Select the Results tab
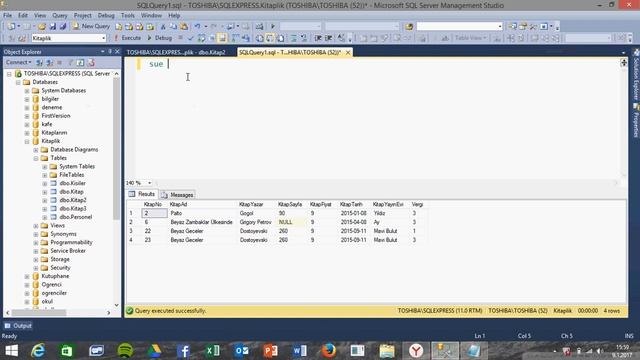640x360 pixels. click(142, 194)
